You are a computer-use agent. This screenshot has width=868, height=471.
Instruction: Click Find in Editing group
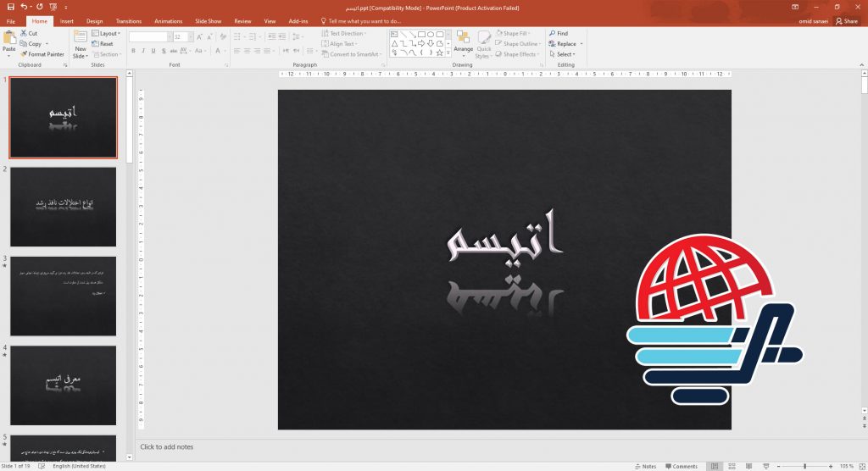pyautogui.click(x=559, y=33)
